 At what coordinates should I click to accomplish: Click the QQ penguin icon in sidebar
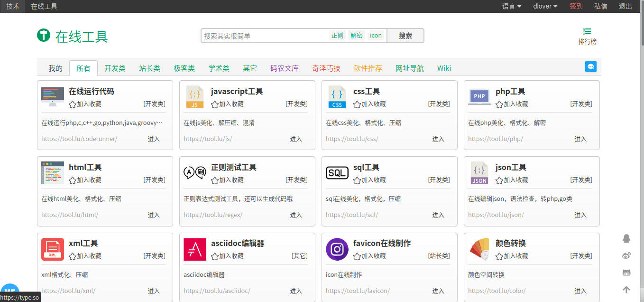[626, 238]
